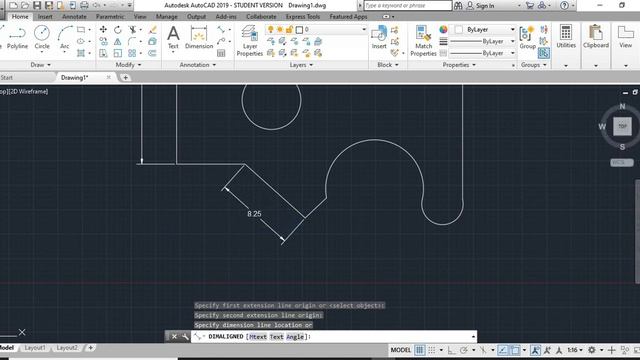Screen dimensions: 640x360
Task: Choose Angle option in command line
Action: (x=295, y=337)
